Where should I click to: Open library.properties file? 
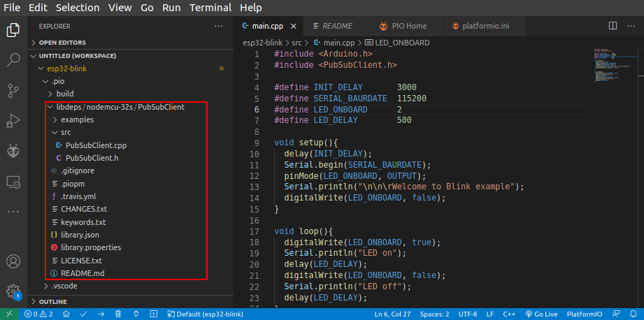pos(131,248)
